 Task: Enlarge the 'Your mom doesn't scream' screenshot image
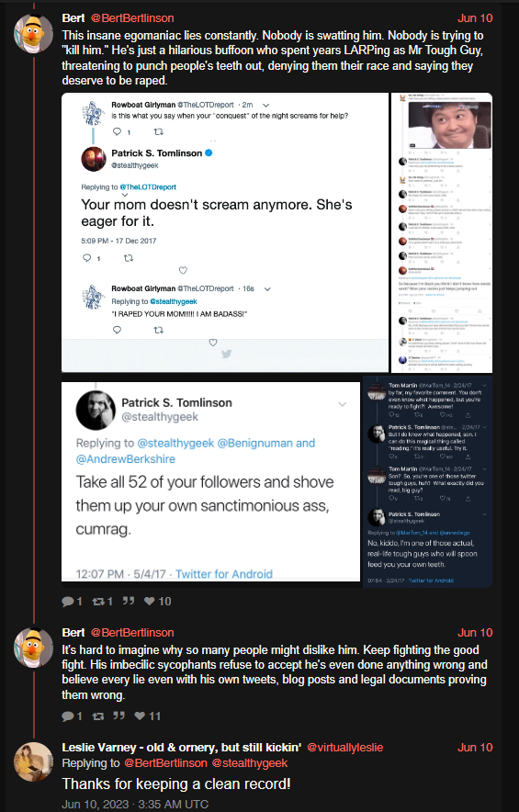(225, 232)
